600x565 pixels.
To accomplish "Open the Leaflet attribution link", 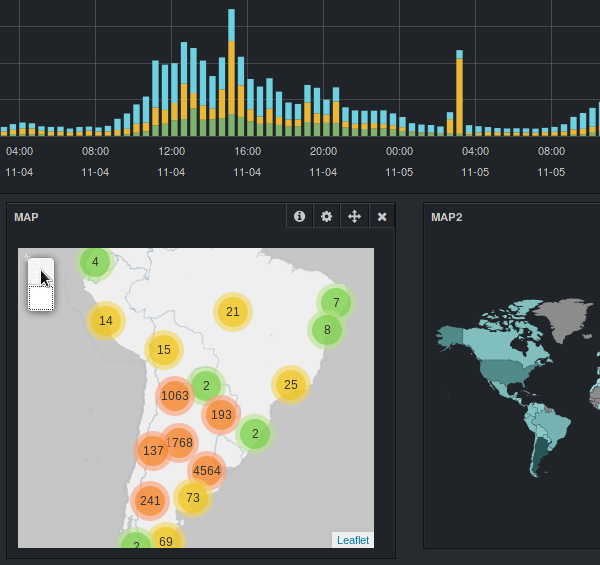I will (353, 540).
